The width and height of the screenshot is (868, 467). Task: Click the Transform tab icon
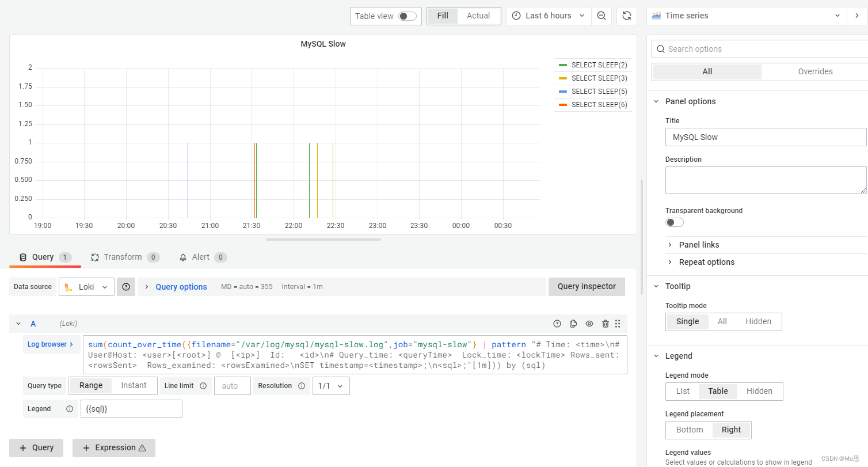(95, 257)
